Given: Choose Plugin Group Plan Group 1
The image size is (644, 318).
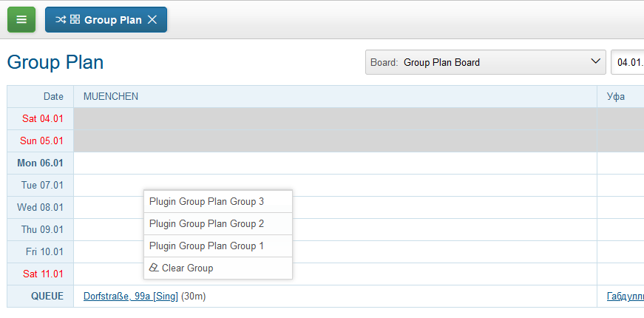Looking at the screenshot, I should pyautogui.click(x=206, y=246).
